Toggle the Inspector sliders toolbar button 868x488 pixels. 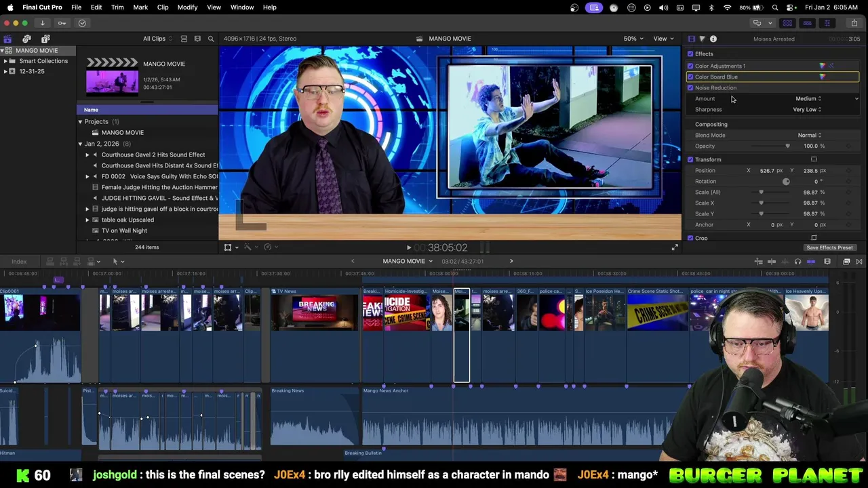point(827,23)
